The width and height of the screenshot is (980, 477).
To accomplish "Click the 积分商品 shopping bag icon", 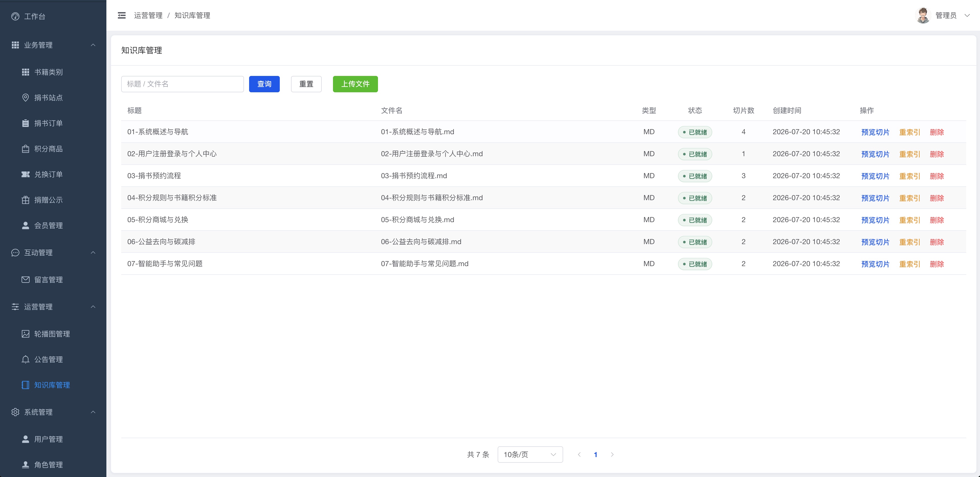I will point(26,149).
